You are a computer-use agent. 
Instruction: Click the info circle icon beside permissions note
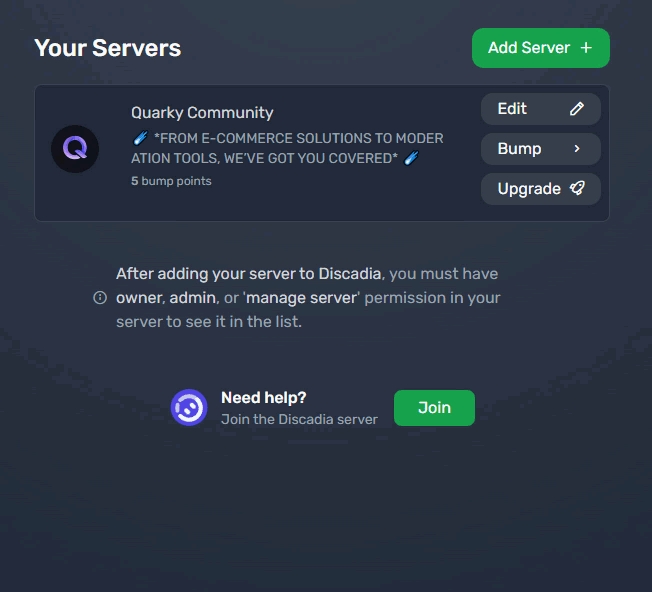click(x=100, y=298)
